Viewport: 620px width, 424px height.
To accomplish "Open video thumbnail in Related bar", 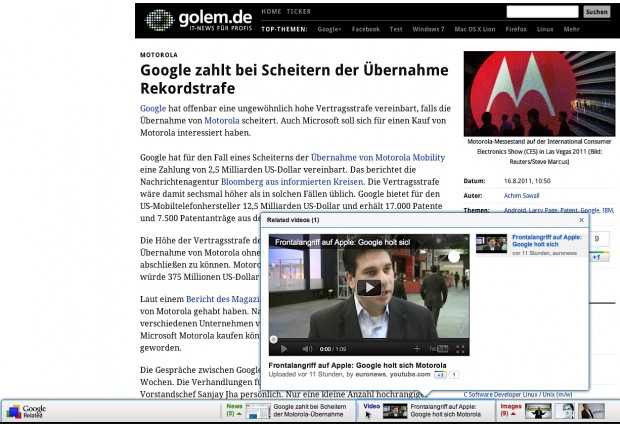I will 395,411.
